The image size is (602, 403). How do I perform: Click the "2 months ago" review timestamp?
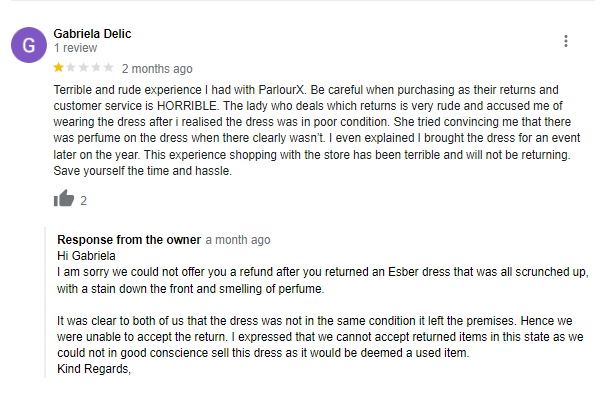(x=157, y=69)
